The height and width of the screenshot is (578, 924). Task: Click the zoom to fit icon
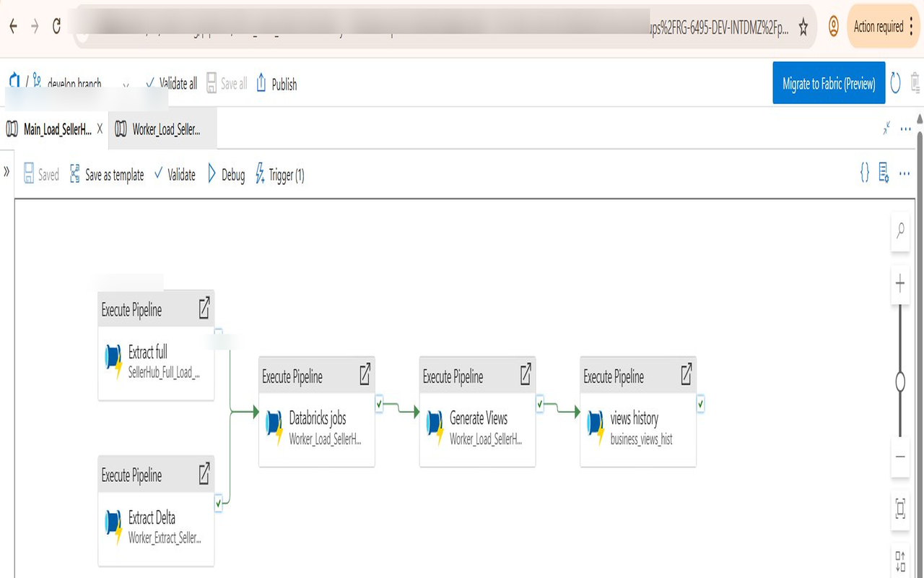click(x=900, y=508)
